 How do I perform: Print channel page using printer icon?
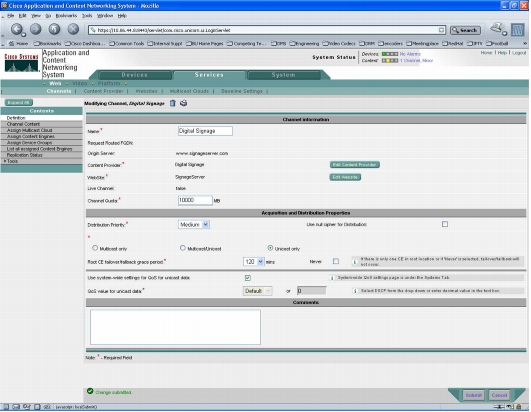point(184,103)
